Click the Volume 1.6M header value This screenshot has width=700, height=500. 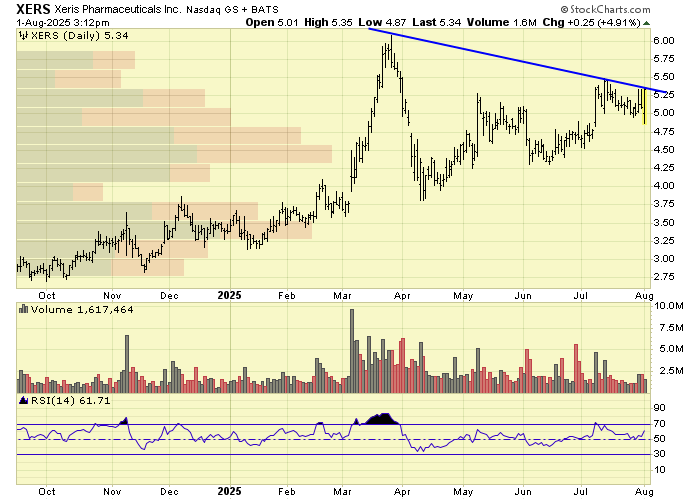coord(502,22)
